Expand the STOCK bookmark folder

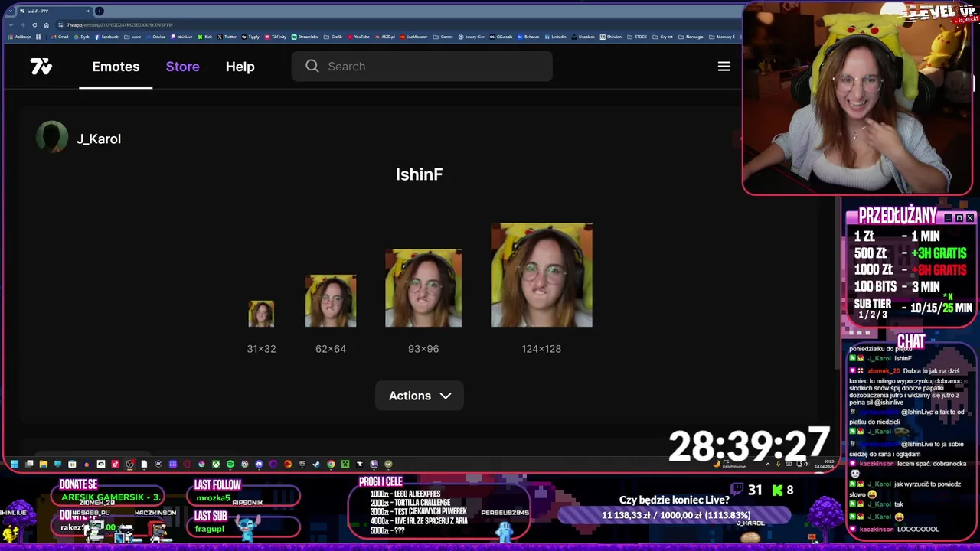[637, 37]
